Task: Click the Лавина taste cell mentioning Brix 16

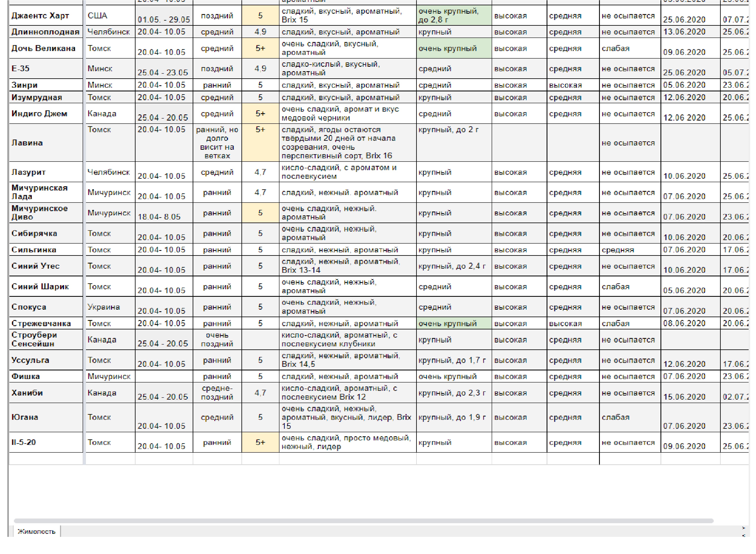Action: pos(348,143)
